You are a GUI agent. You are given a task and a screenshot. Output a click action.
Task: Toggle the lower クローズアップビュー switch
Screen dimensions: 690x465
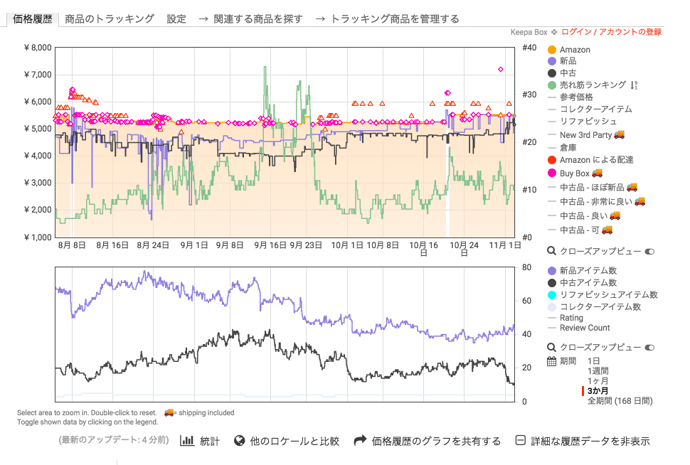click(x=649, y=347)
